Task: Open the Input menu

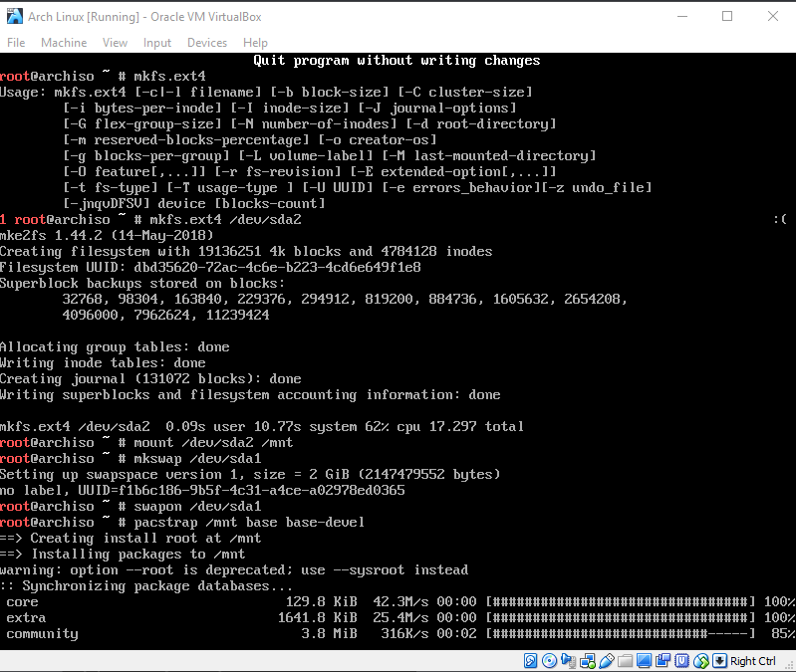Action: coord(157,43)
